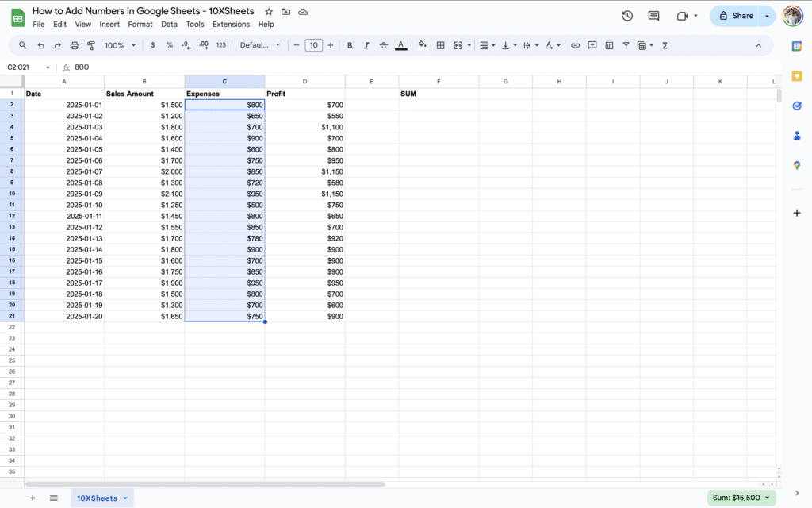Create a filter using toolbar icon
The image size is (812, 508).
(x=626, y=45)
